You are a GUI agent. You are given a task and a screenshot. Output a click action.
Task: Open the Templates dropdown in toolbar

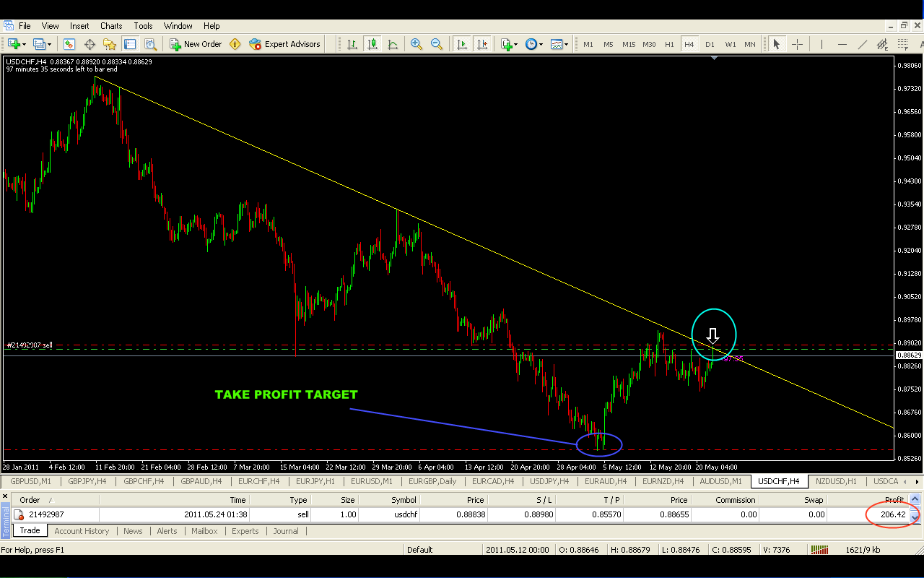click(559, 44)
